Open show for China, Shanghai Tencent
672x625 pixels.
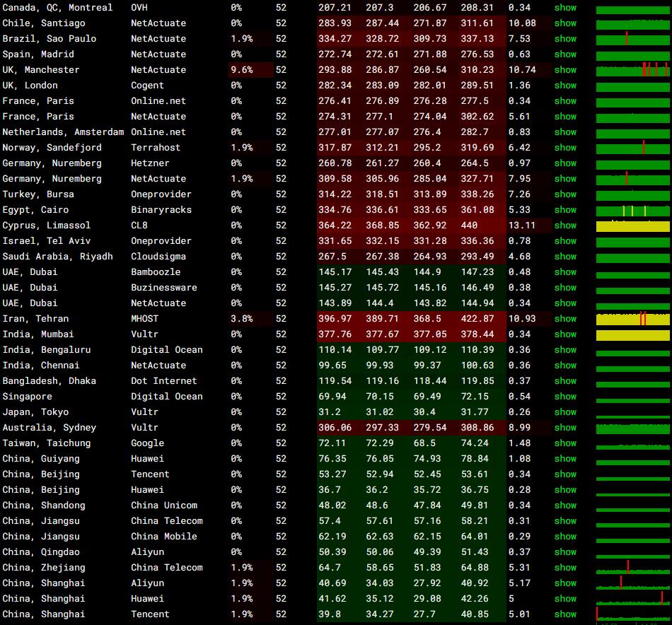(565, 614)
